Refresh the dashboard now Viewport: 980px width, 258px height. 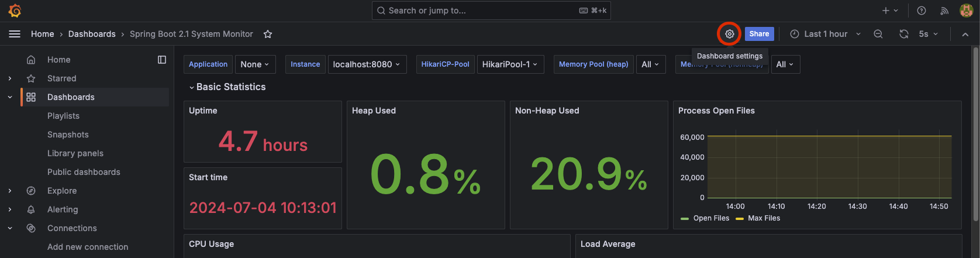point(904,34)
